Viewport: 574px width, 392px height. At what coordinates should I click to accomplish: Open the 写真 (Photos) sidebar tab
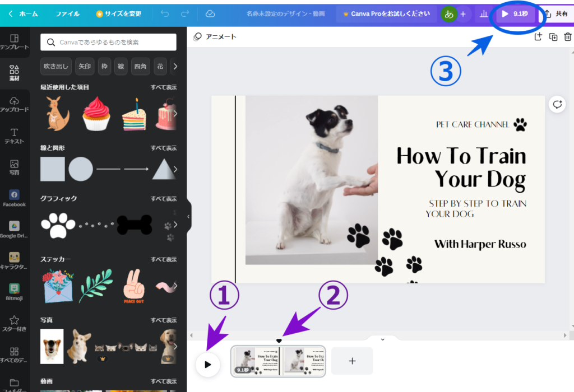(x=14, y=167)
